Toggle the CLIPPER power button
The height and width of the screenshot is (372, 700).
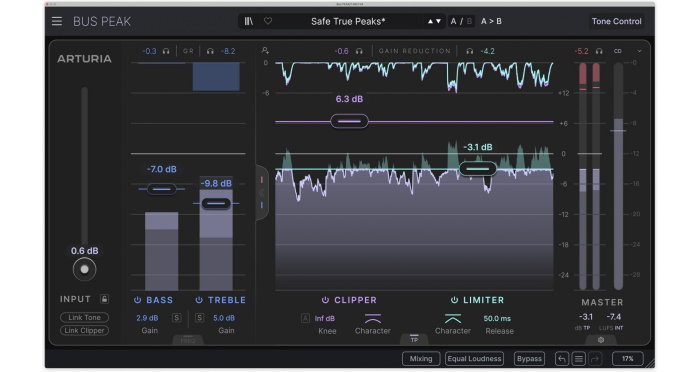point(325,300)
